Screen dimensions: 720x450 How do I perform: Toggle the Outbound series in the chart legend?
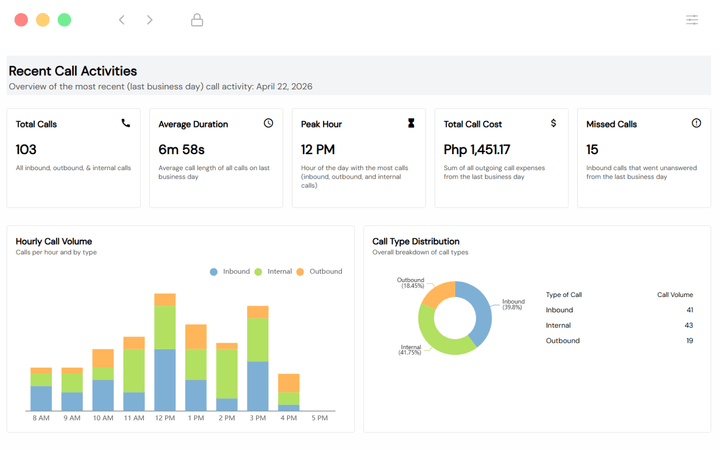[x=319, y=271]
